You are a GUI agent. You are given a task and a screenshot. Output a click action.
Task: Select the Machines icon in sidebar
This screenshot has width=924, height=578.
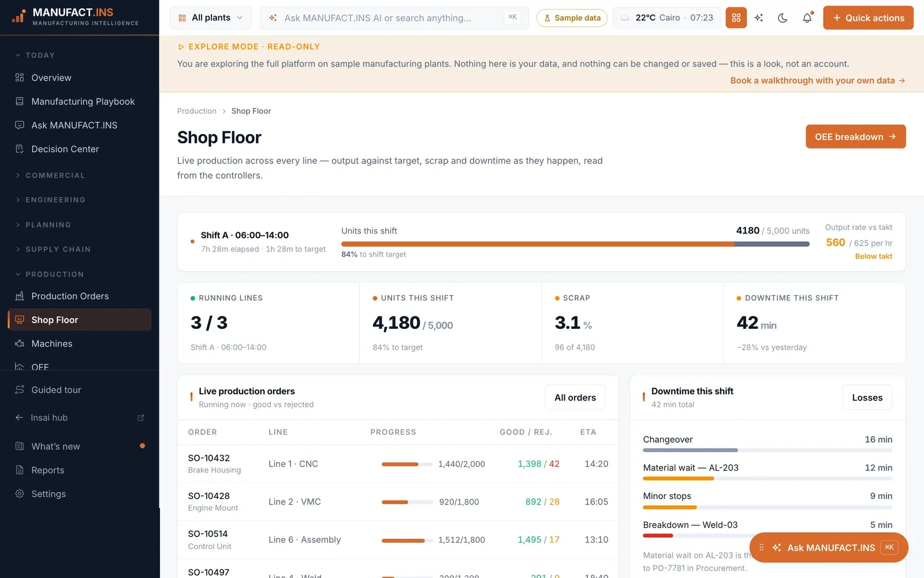(x=20, y=343)
